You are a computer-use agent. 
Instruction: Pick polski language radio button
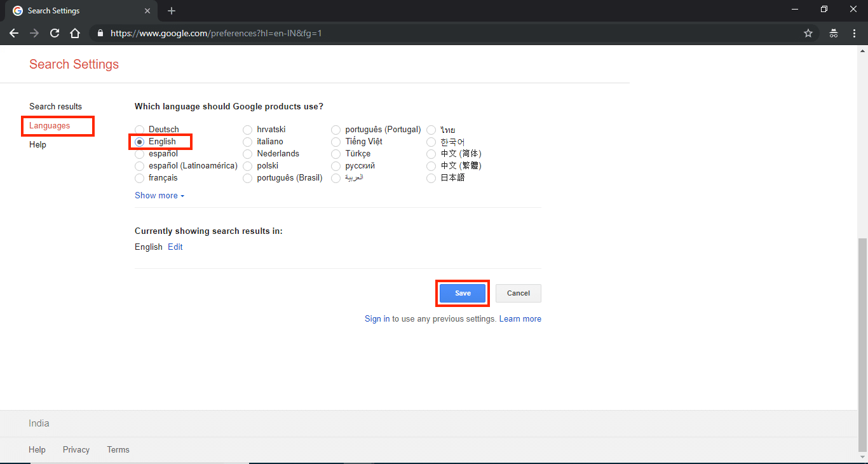248,166
